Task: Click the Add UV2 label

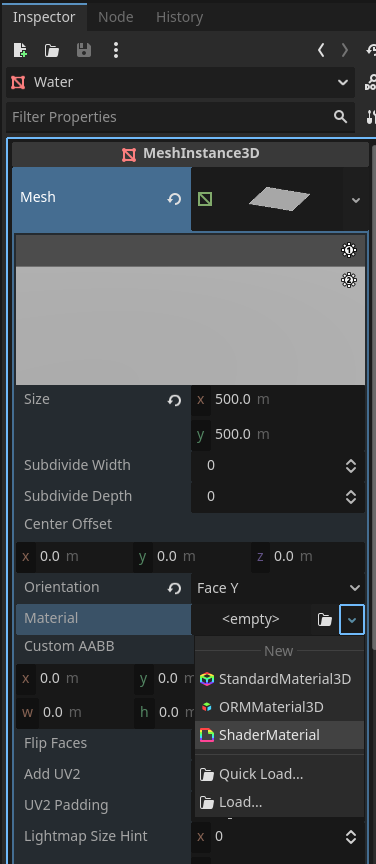Action: tap(52, 774)
